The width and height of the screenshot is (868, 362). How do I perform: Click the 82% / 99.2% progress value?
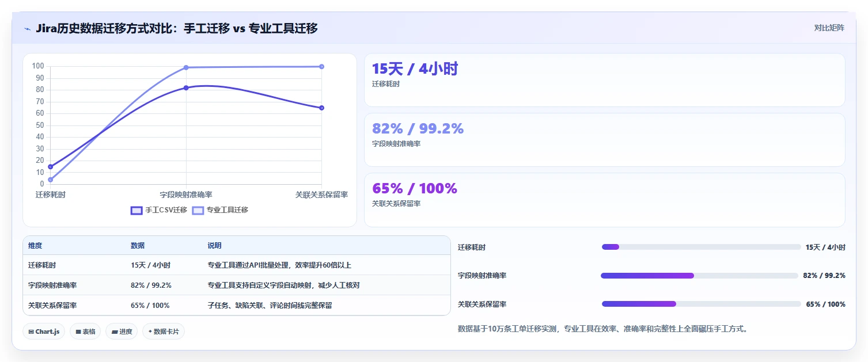pyautogui.click(x=824, y=276)
